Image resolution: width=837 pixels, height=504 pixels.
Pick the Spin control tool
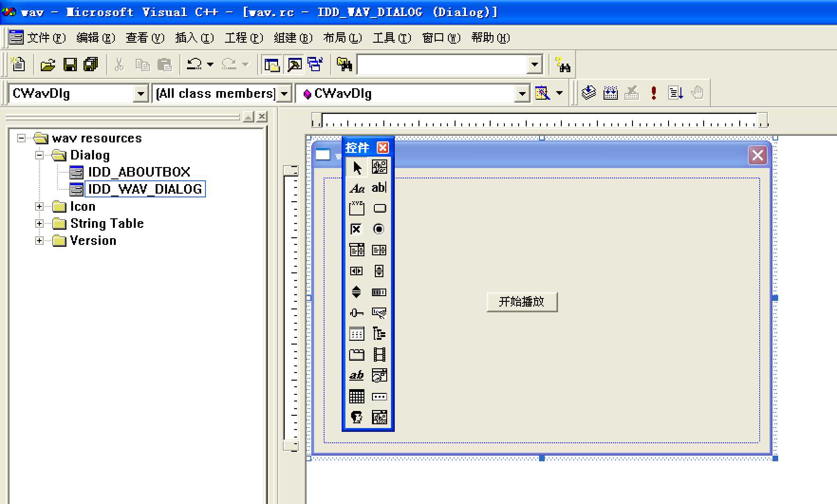tap(357, 292)
